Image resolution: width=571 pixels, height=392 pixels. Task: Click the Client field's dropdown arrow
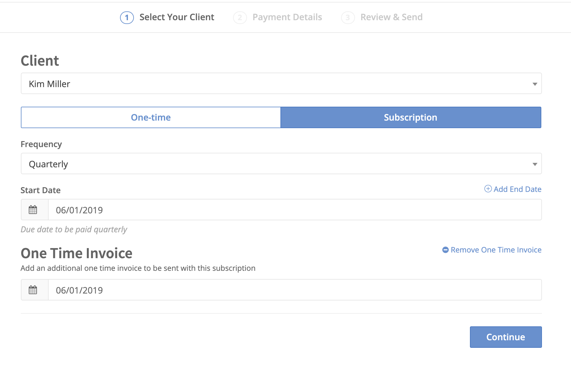click(535, 84)
